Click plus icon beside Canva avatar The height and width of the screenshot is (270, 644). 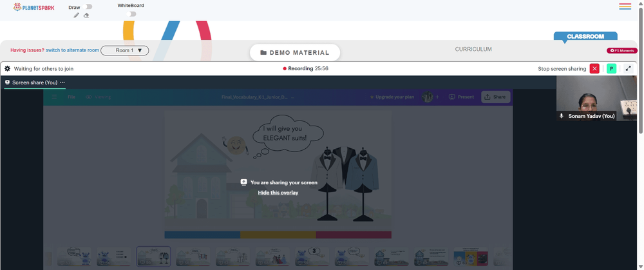pyautogui.click(x=437, y=97)
